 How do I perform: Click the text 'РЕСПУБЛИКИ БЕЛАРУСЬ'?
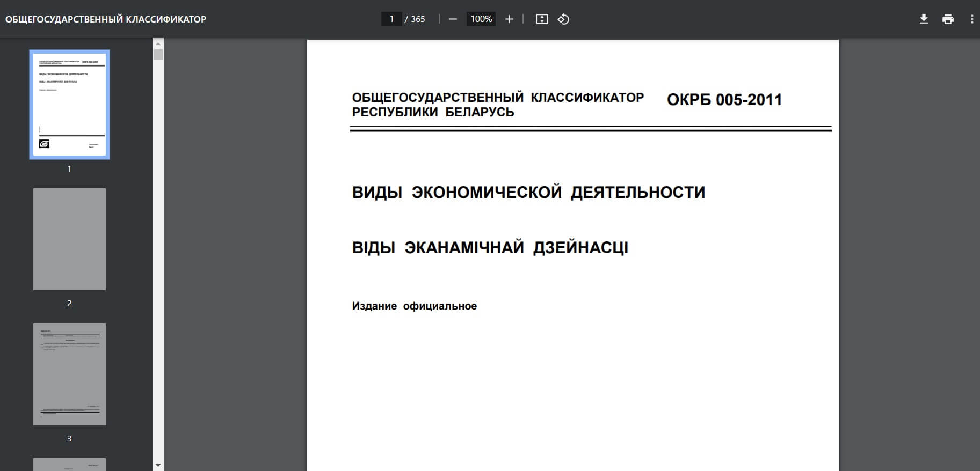pyautogui.click(x=433, y=112)
